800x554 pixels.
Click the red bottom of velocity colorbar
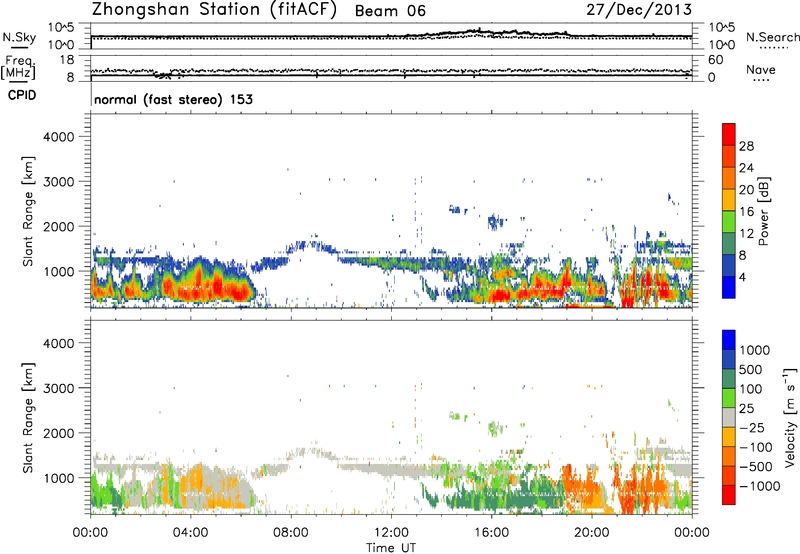[x=729, y=495]
